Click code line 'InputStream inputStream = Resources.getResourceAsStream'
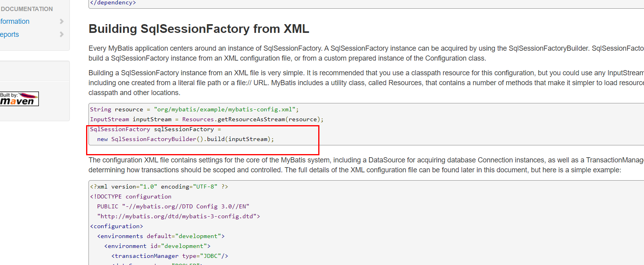Viewport: 644px width, 265px height. point(207,119)
